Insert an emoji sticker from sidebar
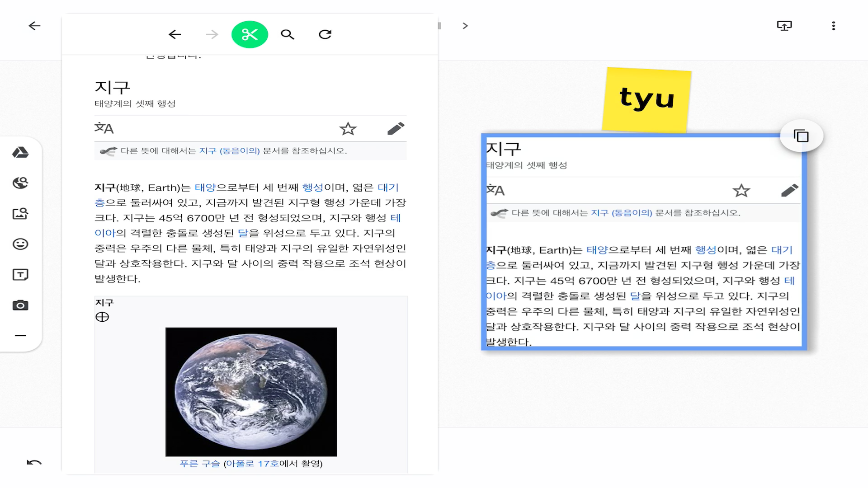 [20, 244]
